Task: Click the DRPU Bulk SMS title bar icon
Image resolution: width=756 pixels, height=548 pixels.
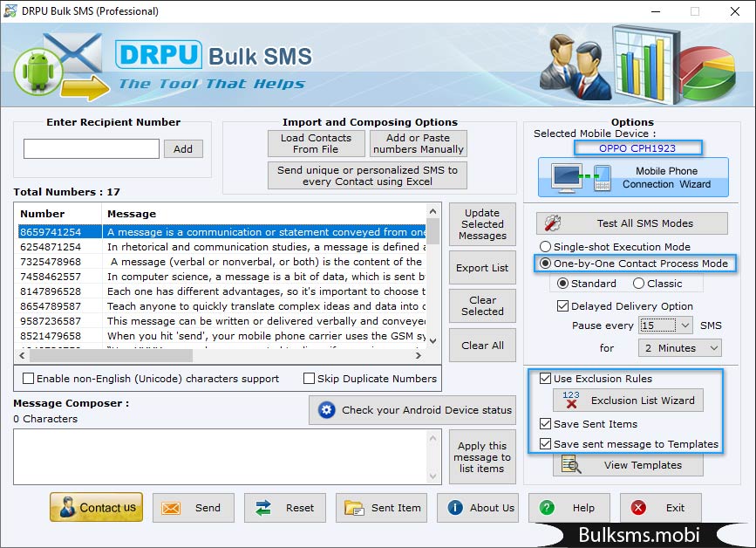Action: point(10,10)
